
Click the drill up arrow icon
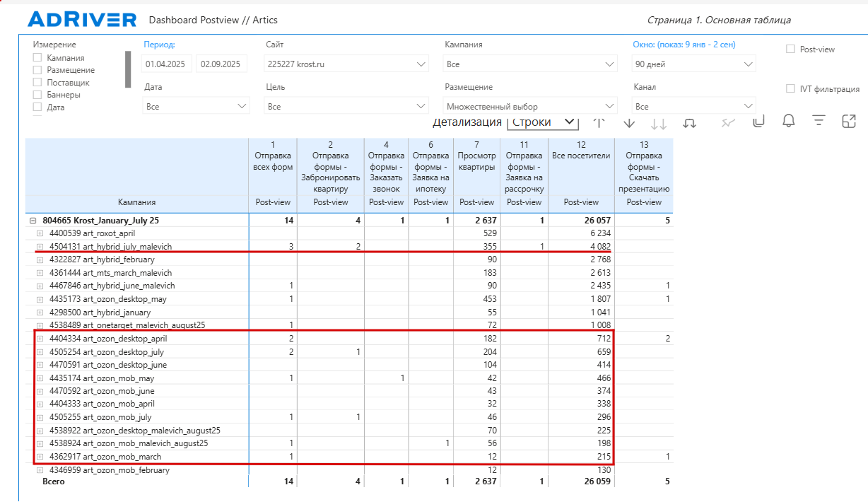point(599,122)
